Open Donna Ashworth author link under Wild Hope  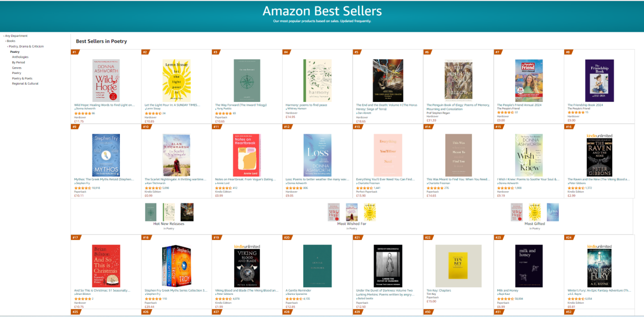click(85, 108)
